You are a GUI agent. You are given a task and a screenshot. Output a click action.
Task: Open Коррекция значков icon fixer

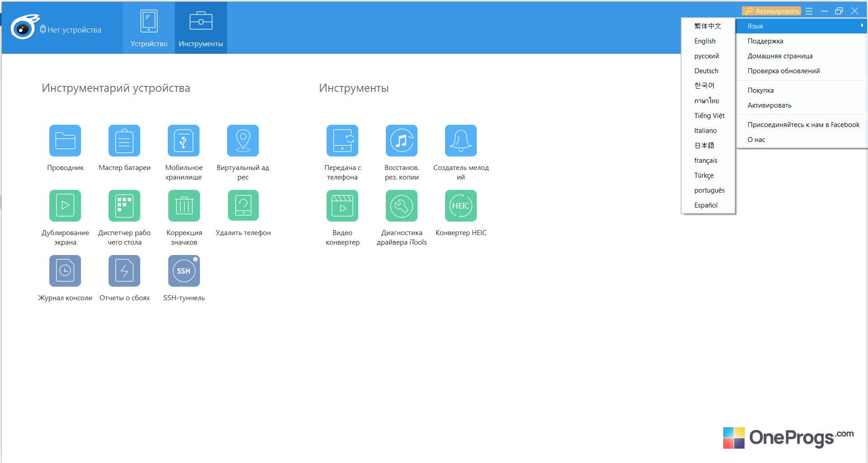(184, 206)
